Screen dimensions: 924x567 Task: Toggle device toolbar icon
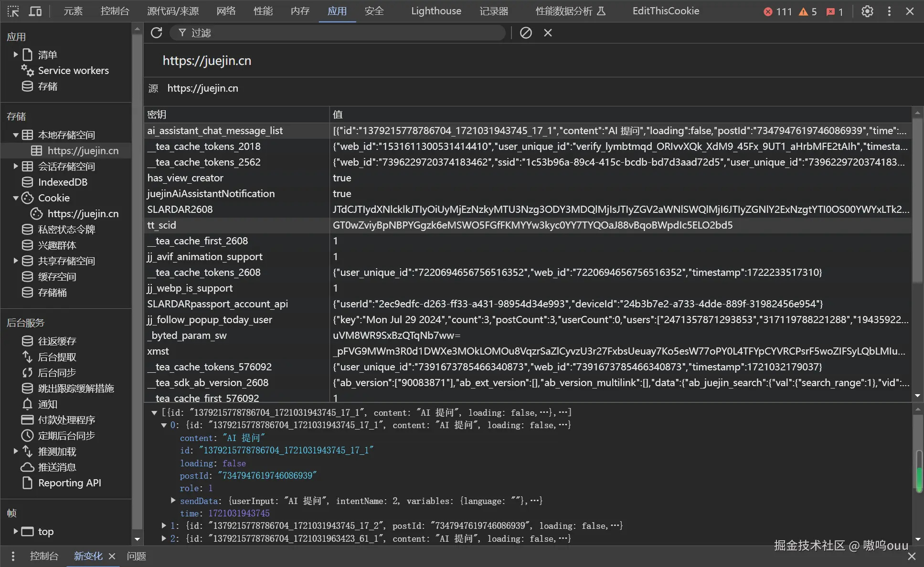(35, 11)
